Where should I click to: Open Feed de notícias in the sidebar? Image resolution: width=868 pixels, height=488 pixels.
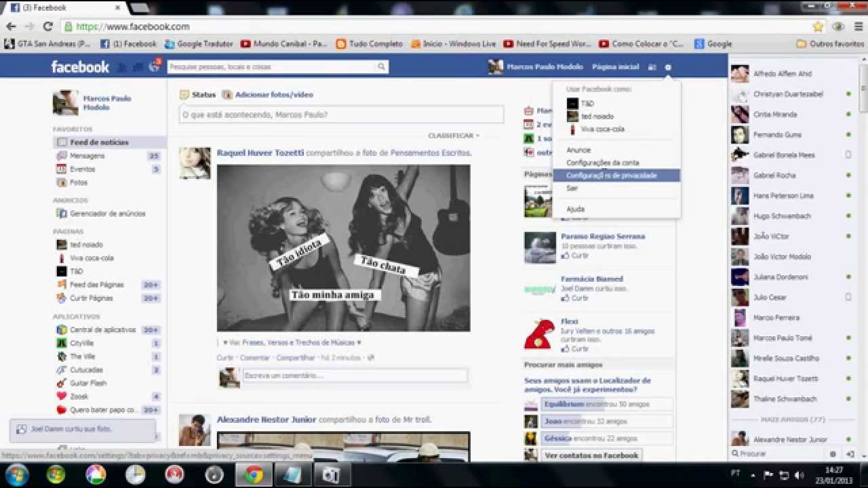pos(110,142)
